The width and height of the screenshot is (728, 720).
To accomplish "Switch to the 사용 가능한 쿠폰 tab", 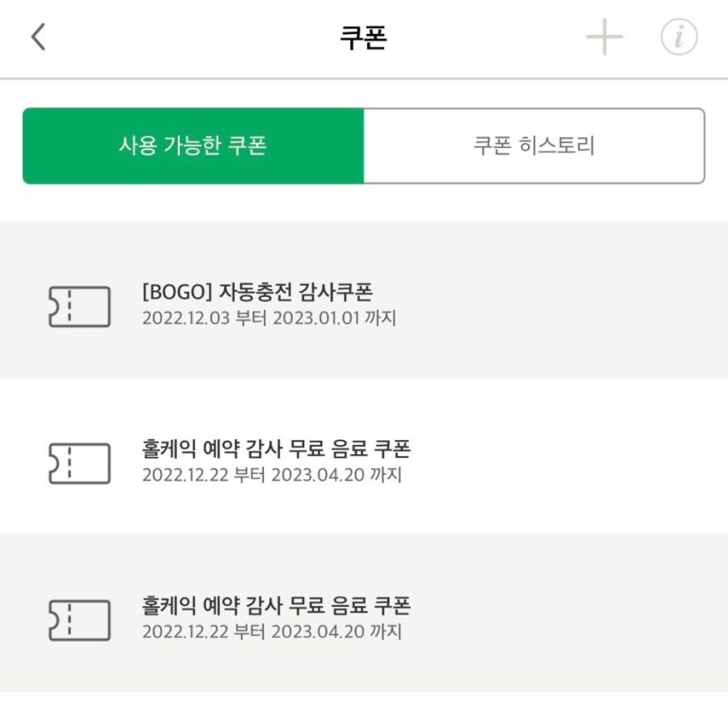I will (x=193, y=146).
